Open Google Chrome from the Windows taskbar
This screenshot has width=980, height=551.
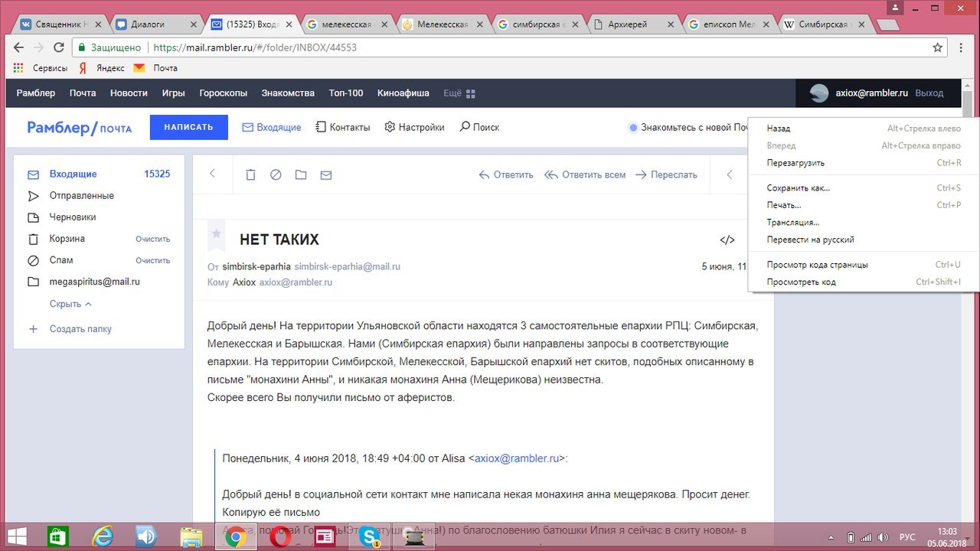pos(235,536)
